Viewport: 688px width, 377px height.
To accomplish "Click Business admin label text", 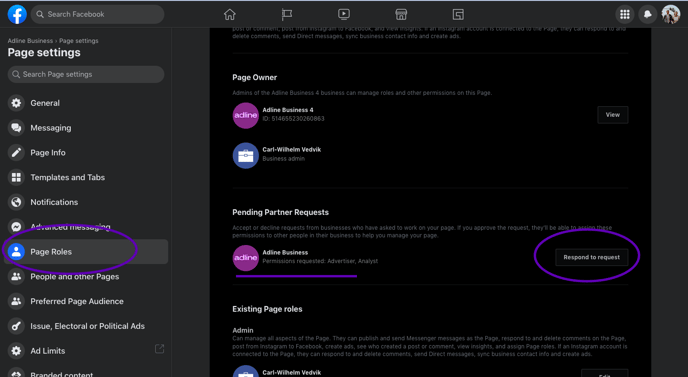I will 283,158.
